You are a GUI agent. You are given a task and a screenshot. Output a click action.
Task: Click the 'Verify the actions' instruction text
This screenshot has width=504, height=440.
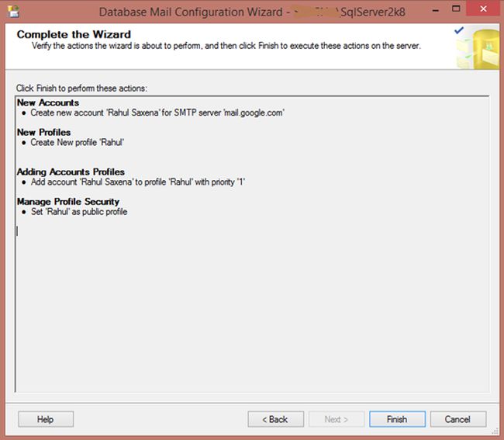tap(226, 46)
